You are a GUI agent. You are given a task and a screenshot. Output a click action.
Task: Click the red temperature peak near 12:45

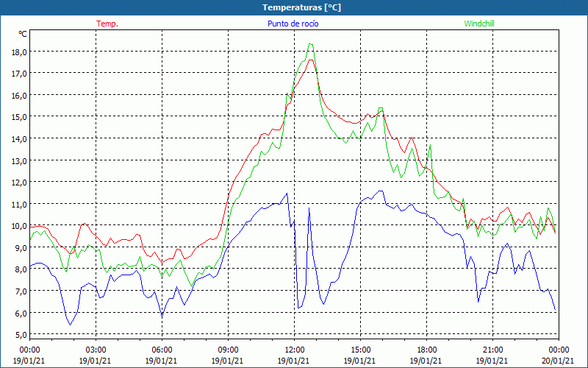pos(311,60)
